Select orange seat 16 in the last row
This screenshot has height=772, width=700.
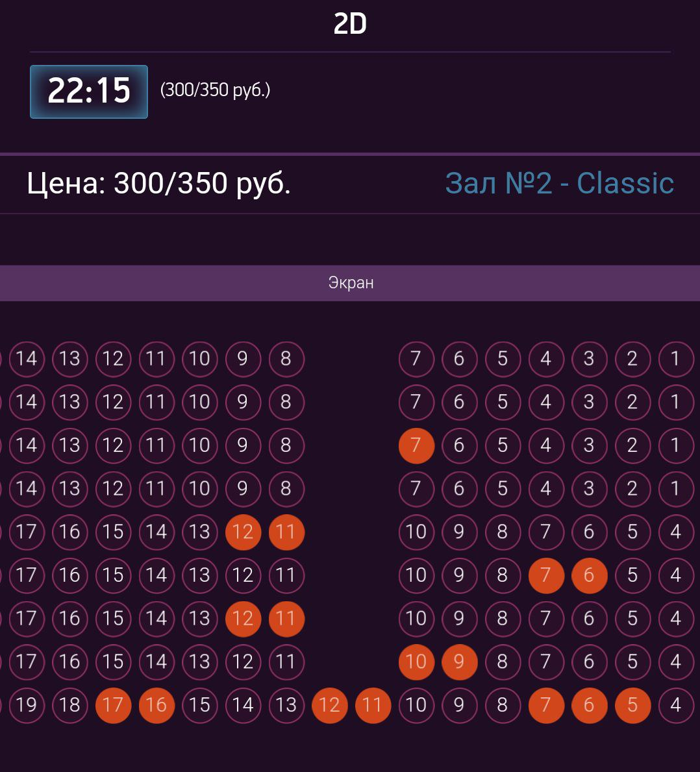click(x=156, y=705)
